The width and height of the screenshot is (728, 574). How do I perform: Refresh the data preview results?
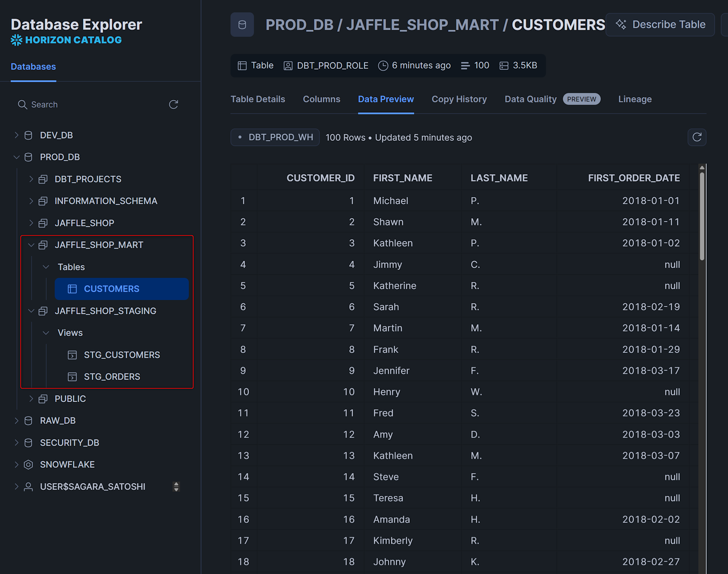coord(697,137)
